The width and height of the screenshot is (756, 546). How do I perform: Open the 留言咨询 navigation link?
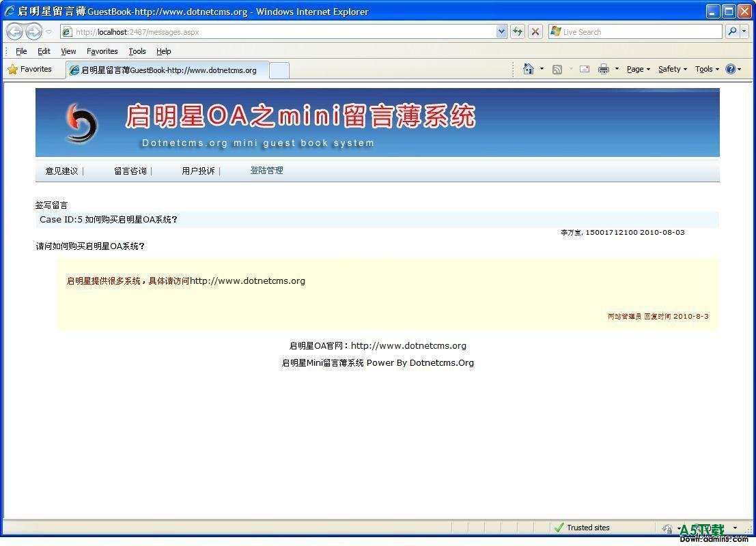coord(130,171)
